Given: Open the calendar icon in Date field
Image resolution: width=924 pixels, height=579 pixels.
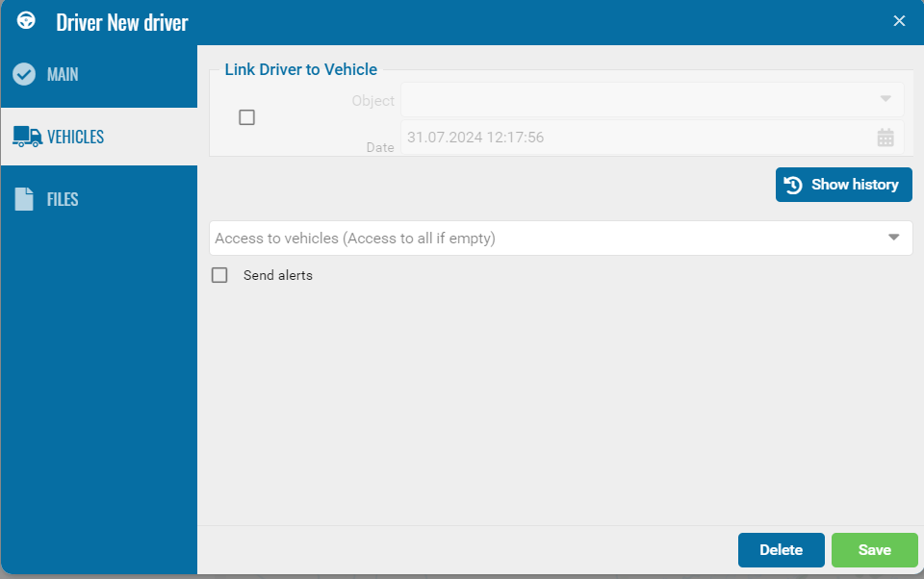Looking at the screenshot, I should point(885,138).
